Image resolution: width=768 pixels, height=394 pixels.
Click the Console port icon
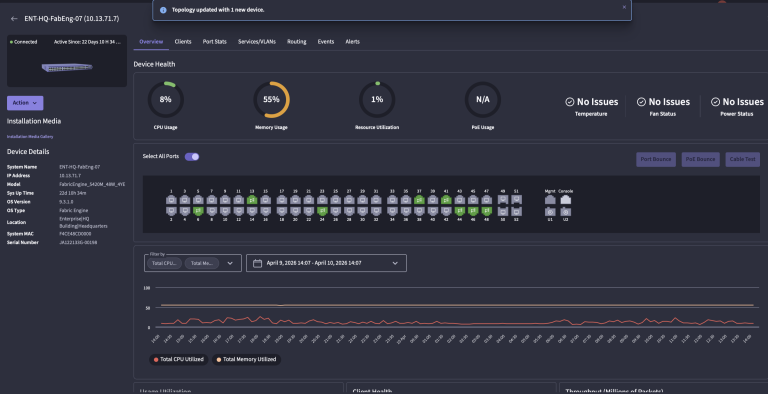click(x=565, y=199)
